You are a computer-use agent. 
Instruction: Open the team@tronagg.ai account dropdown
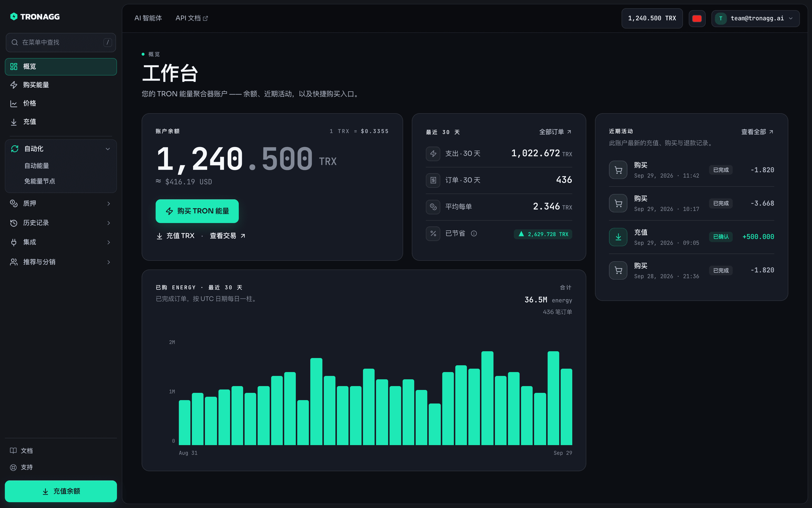point(755,18)
